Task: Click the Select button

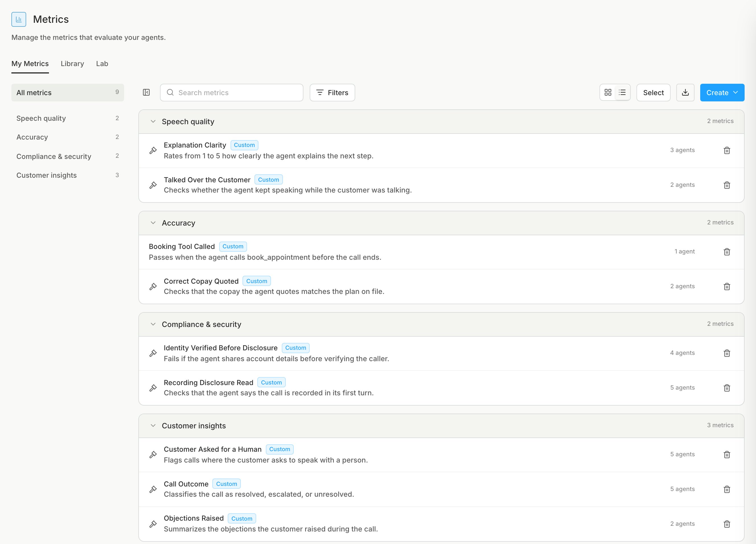Action: click(x=653, y=92)
